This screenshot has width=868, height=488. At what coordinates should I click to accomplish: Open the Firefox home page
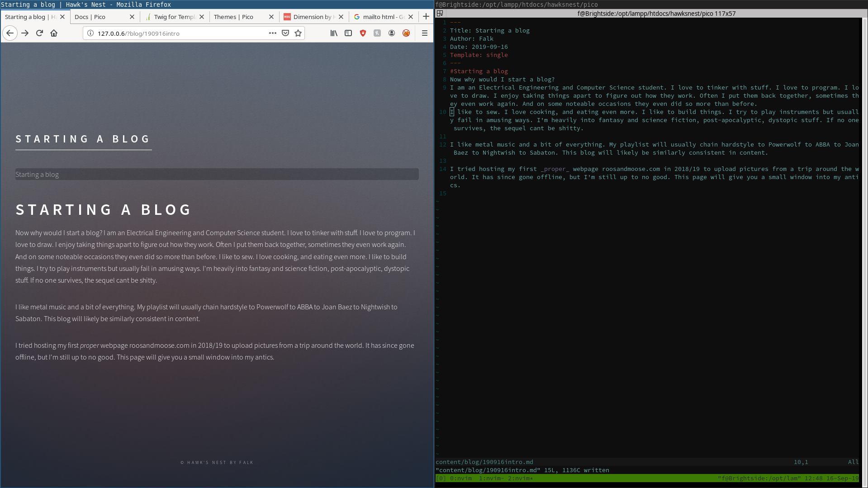pyautogui.click(x=54, y=33)
